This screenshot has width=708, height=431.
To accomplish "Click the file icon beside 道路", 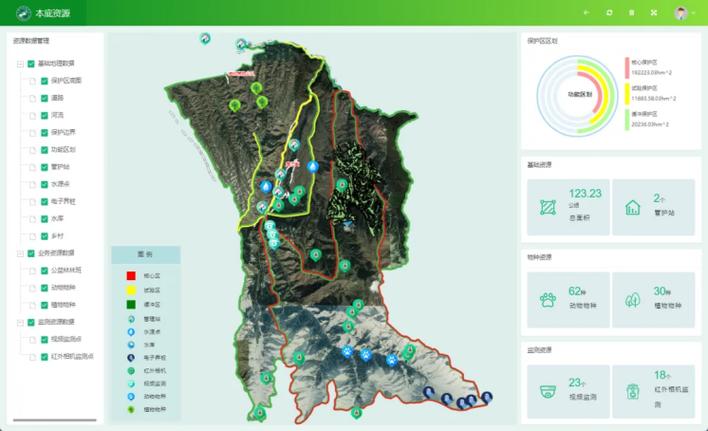I will (x=33, y=98).
